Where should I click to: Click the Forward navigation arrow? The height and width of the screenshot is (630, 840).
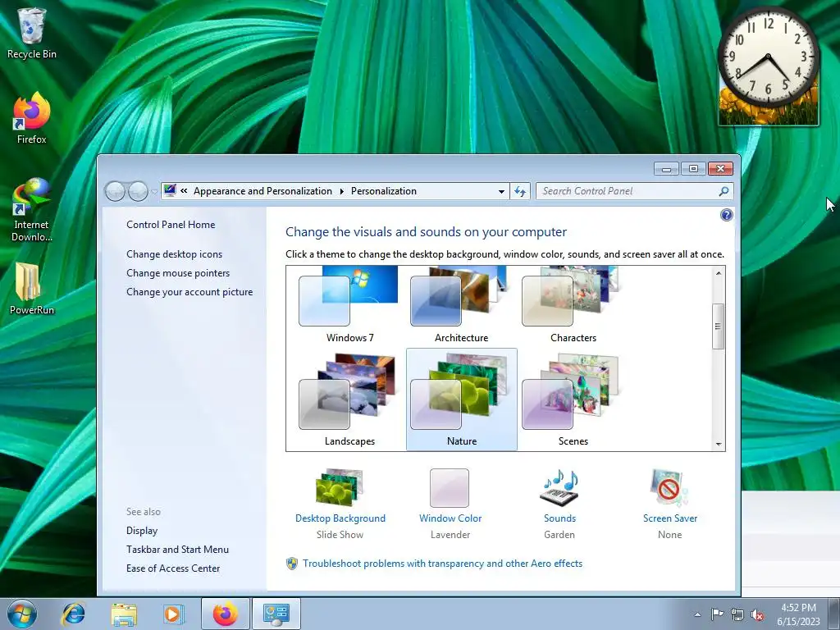[138, 191]
